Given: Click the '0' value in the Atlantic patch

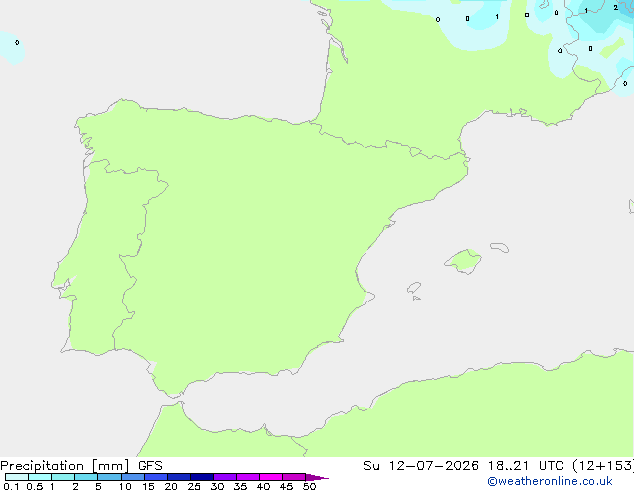Looking at the screenshot, I should [x=17, y=42].
